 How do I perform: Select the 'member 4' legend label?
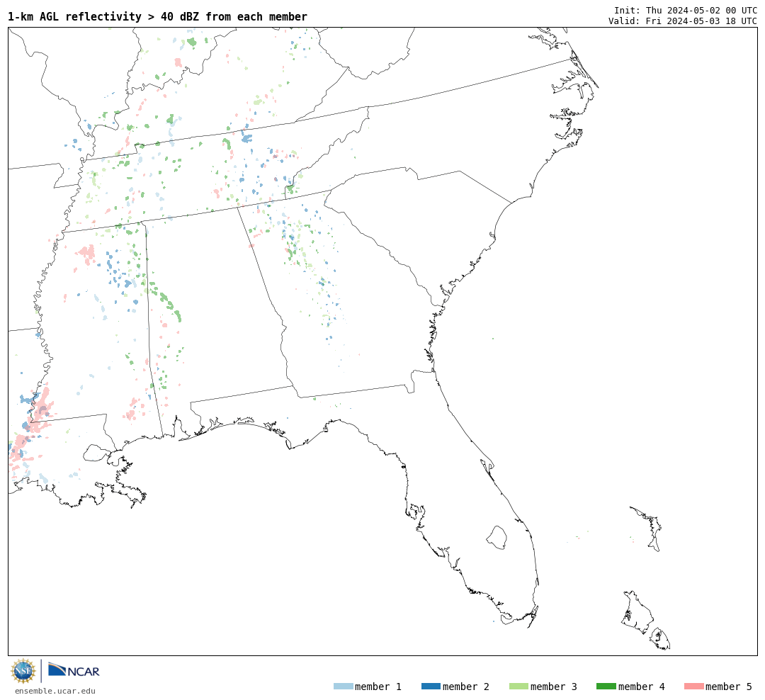pyautogui.click(x=641, y=687)
